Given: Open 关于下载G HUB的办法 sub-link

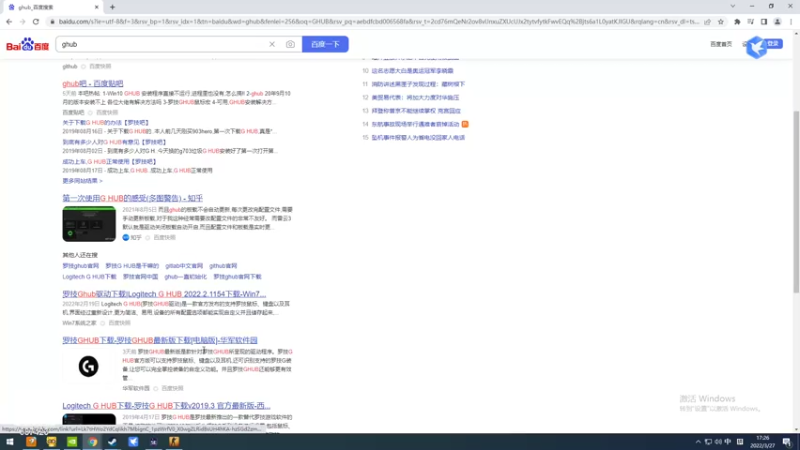Looking at the screenshot, I should [106, 122].
